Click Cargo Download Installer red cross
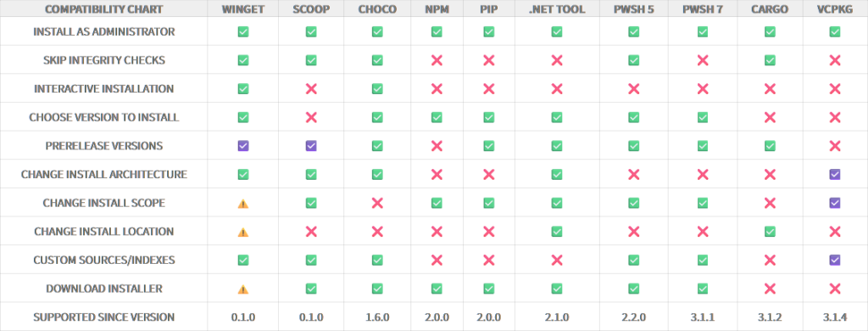Screen dimensions: 868x331 point(770,289)
